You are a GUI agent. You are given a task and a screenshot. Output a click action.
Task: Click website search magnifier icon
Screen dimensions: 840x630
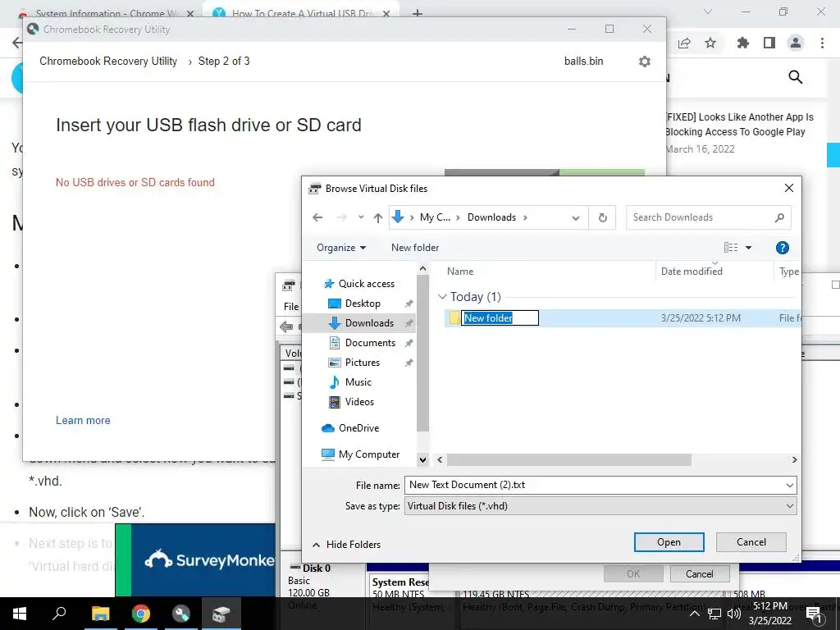796,77
